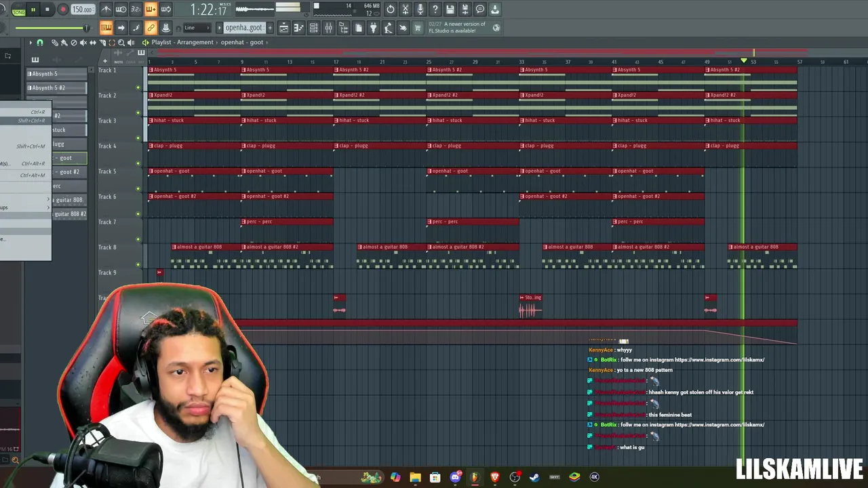Open the audio editor scissors icon
Image resolution: width=868 pixels, height=488 pixels.
pyautogui.click(x=406, y=9)
